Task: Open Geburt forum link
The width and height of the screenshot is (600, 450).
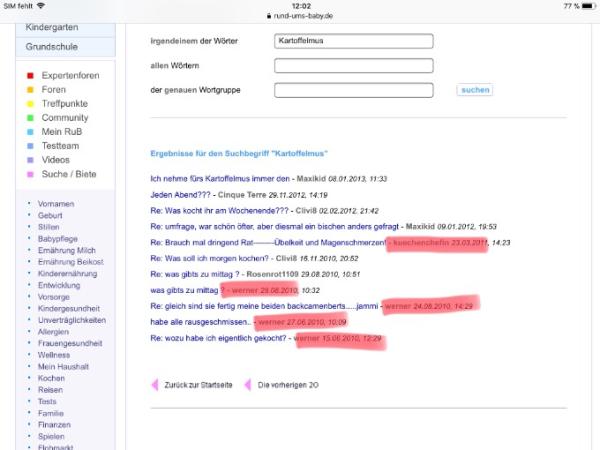Action: click(x=50, y=215)
